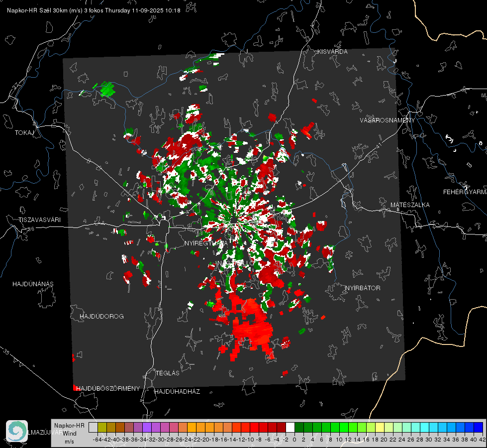The height and width of the screenshot is (448, 487).
Task: Select the TISZAVASVÁRI label on map
Action: (39, 220)
